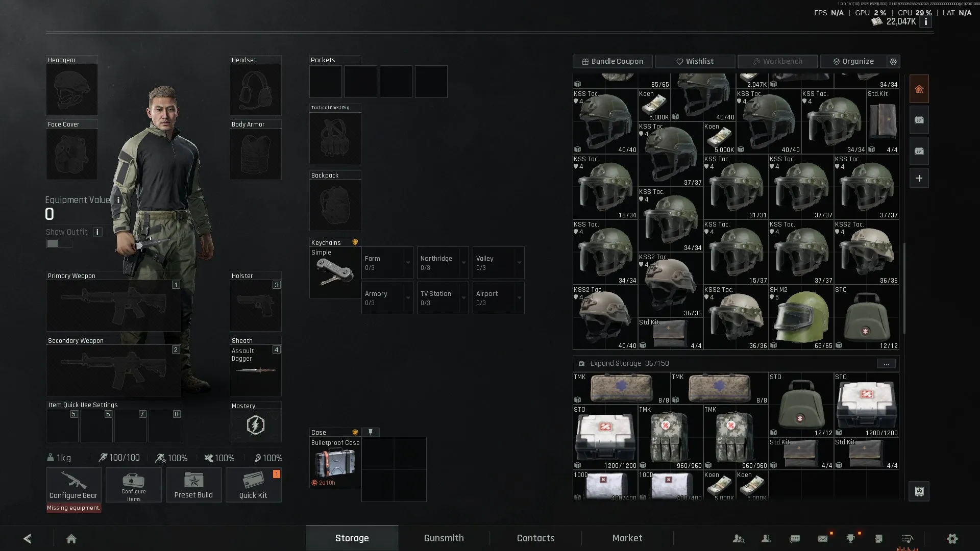The width and height of the screenshot is (980, 551).
Task: Select the Simple keychain item
Action: tap(335, 272)
